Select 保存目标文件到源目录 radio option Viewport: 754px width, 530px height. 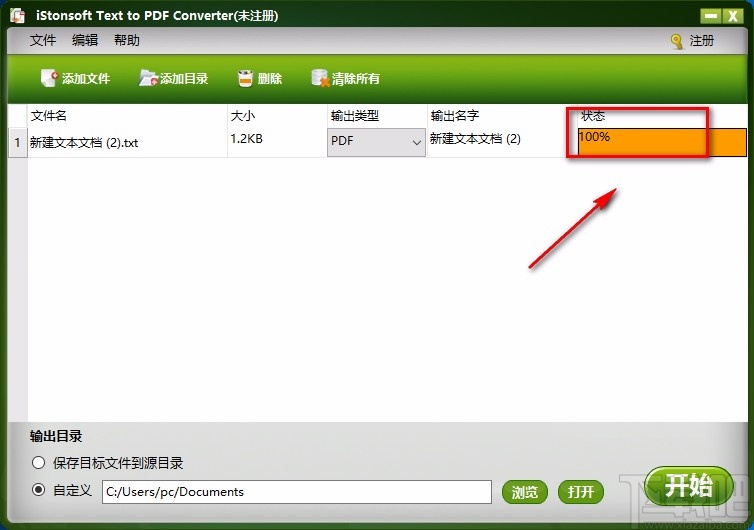[38, 463]
